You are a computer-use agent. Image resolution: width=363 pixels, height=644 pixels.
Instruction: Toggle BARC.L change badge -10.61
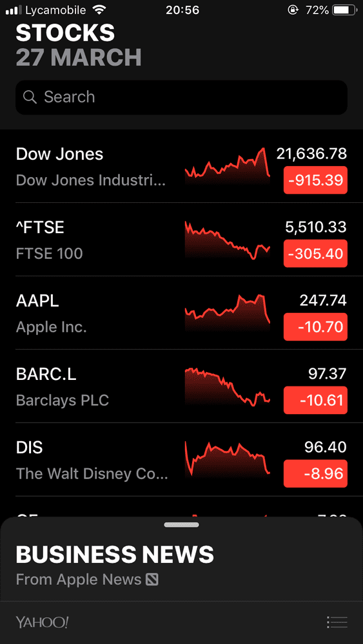point(315,400)
